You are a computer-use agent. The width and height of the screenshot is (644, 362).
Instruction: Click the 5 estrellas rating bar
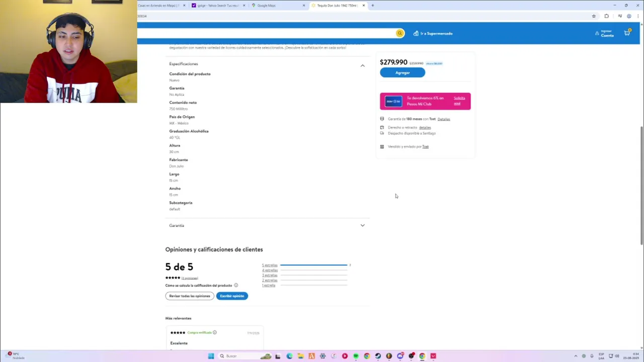[313, 265]
